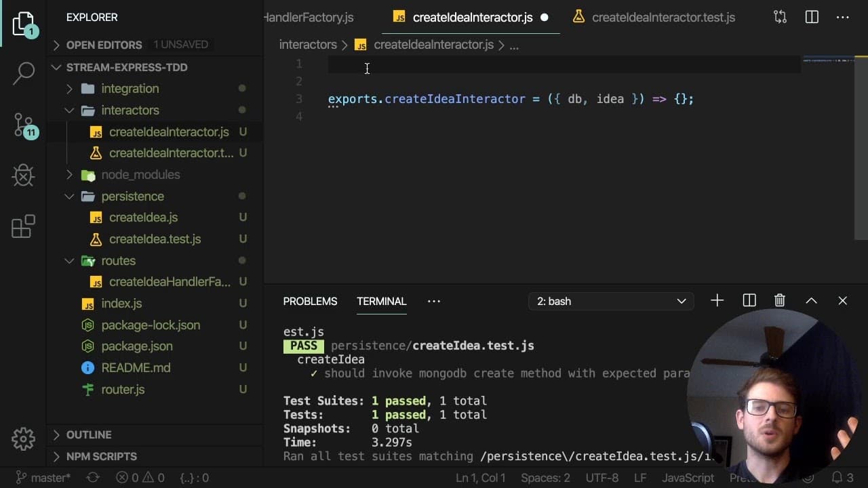Image resolution: width=868 pixels, height=488 pixels.
Task: Open changes compare icon in editor toolbar
Action: [781, 18]
